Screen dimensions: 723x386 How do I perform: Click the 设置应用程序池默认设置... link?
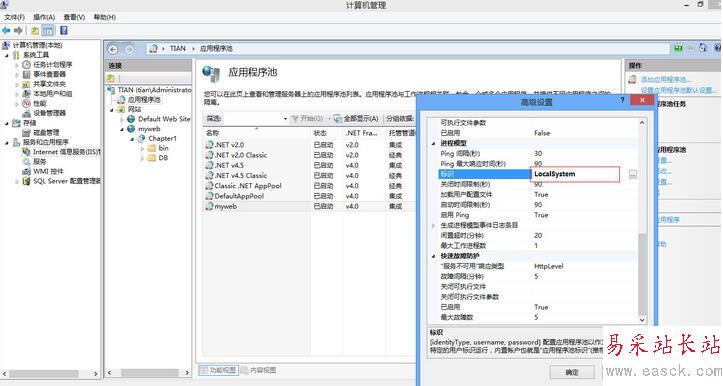[678, 90]
